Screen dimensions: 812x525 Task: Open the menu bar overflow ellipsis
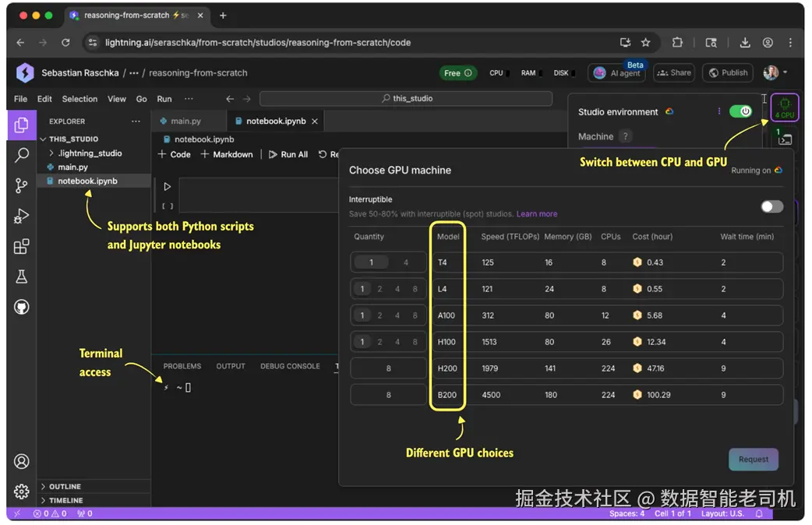(189, 98)
